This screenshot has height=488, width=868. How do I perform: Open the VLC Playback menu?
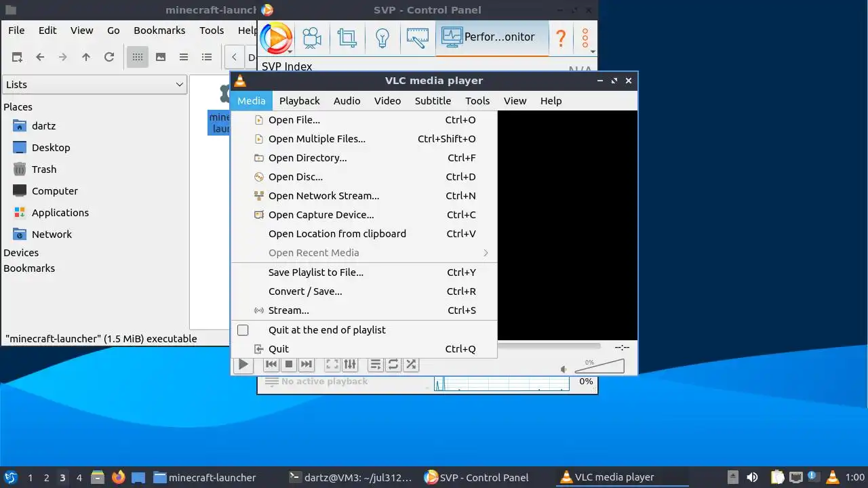299,100
